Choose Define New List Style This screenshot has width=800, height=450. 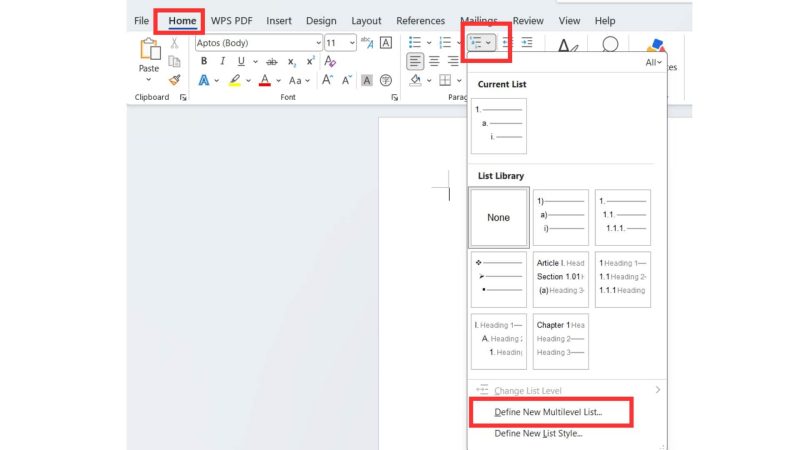(538, 434)
